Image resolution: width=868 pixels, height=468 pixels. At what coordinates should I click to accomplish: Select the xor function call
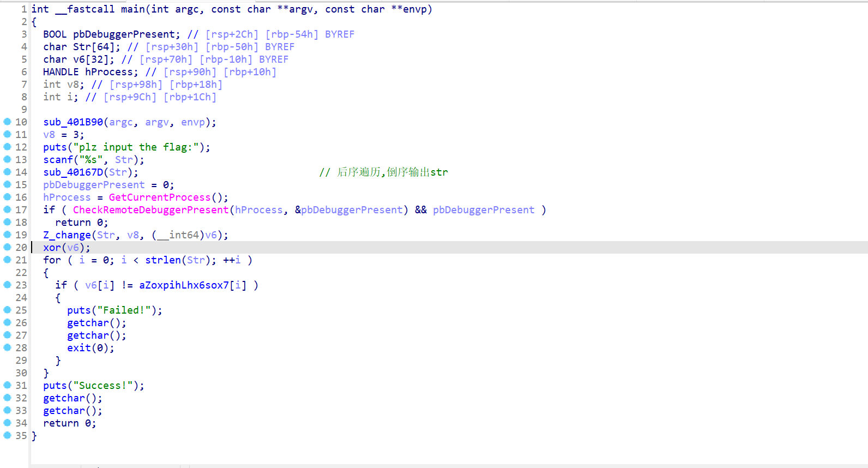click(52, 248)
